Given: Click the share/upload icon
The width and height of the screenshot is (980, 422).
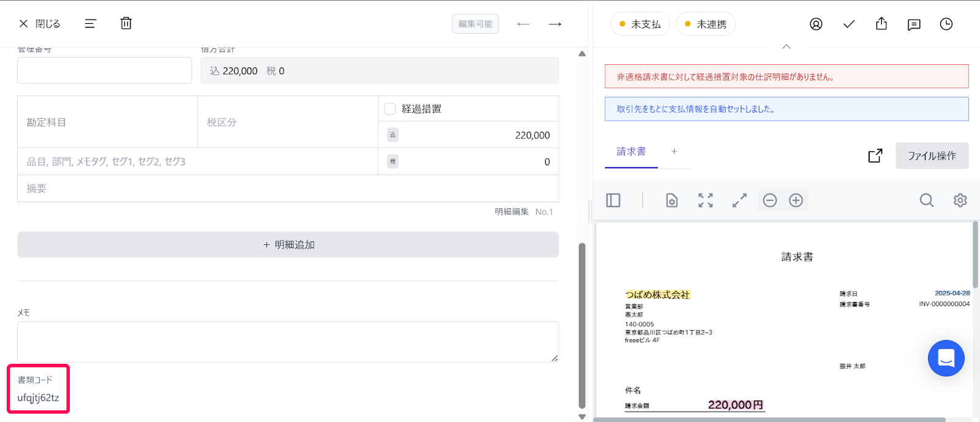Looking at the screenshot, I should [881, 24].
